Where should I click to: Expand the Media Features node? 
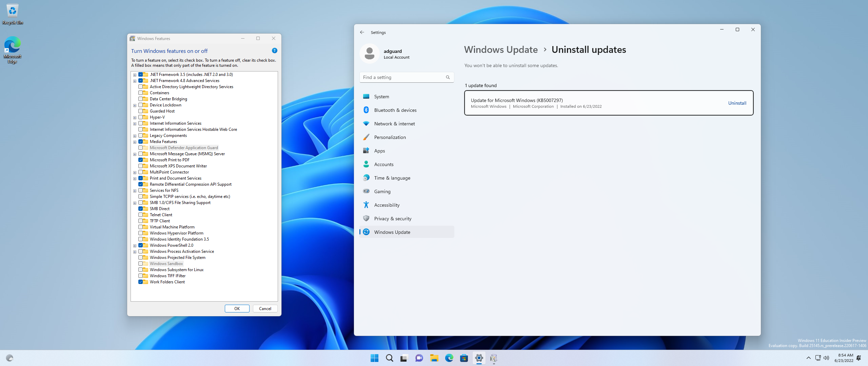coord(135,142)
